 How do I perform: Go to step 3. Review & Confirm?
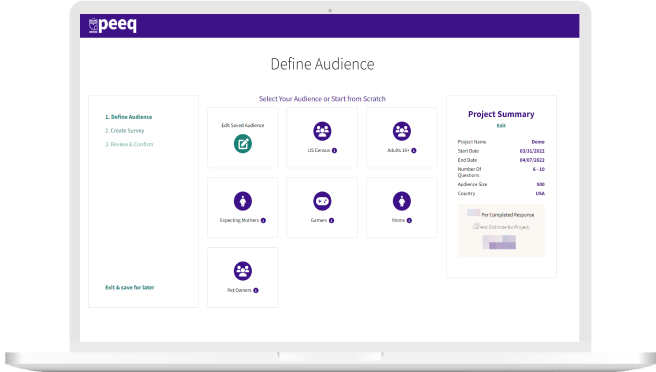(x=129, y=144)
